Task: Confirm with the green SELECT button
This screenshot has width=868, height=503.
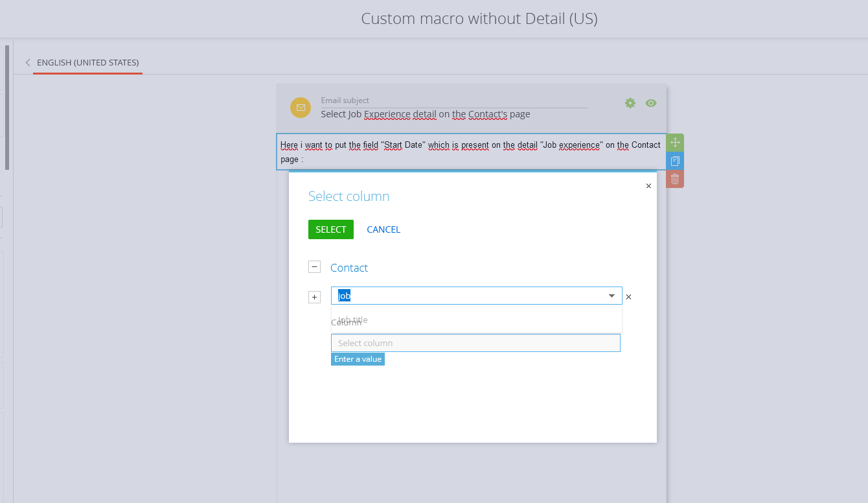Action: pyautogui.click(x=331, y=229)
